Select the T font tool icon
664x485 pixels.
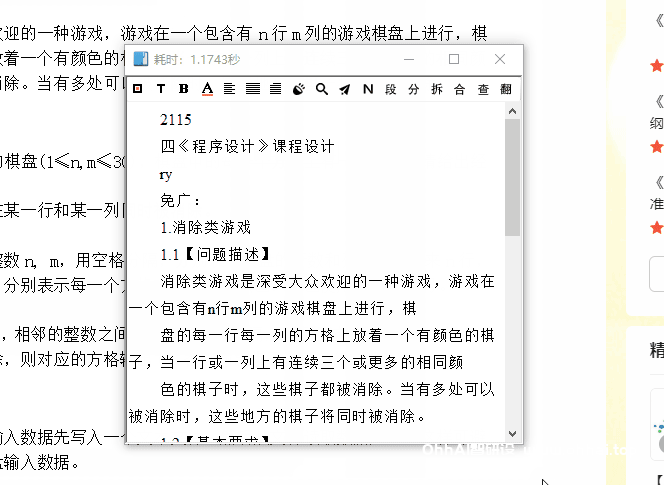tap(160, 89)
